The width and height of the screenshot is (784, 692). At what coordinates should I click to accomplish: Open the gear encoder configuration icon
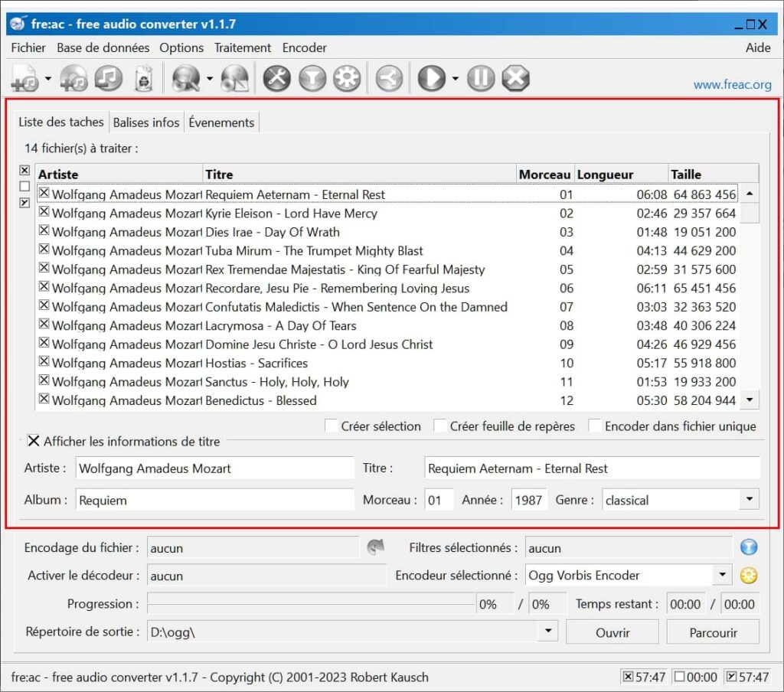(x=347, y=79)
